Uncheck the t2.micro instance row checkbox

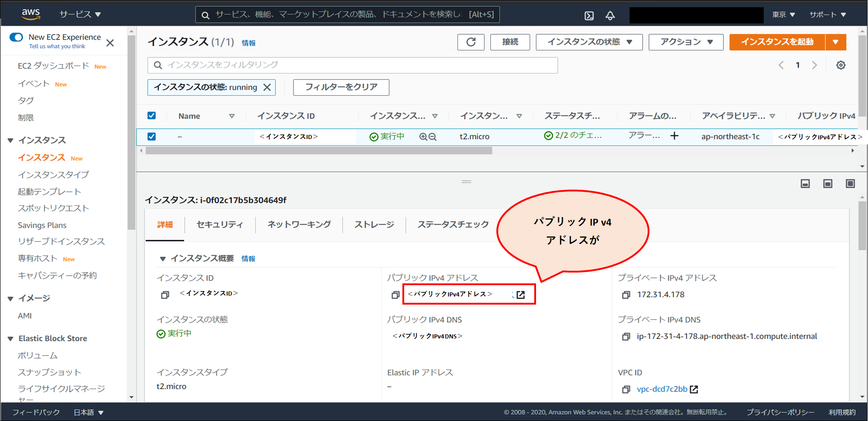click(x=152, y=136)
